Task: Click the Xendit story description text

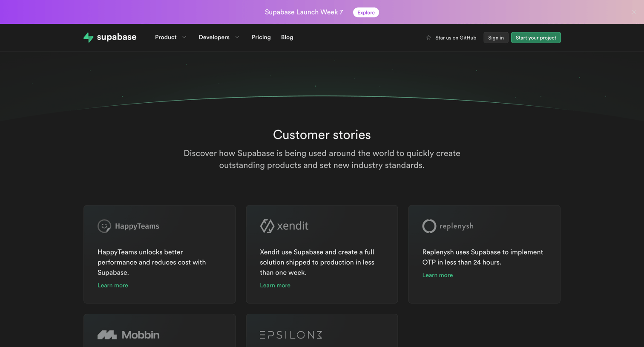Action: click(317, 262)
